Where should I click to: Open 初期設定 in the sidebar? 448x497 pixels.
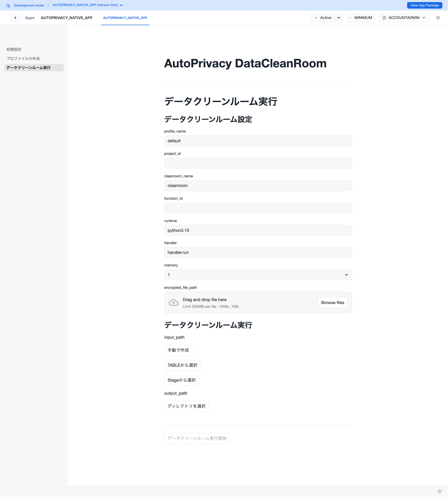[14, 49]
